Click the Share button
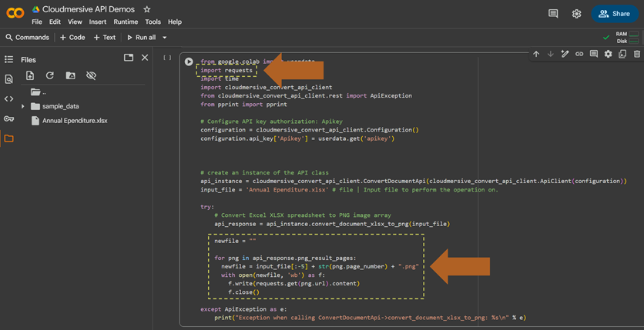Image resolution: width=644 pixels, height=330 pixels. coord(615,13)
